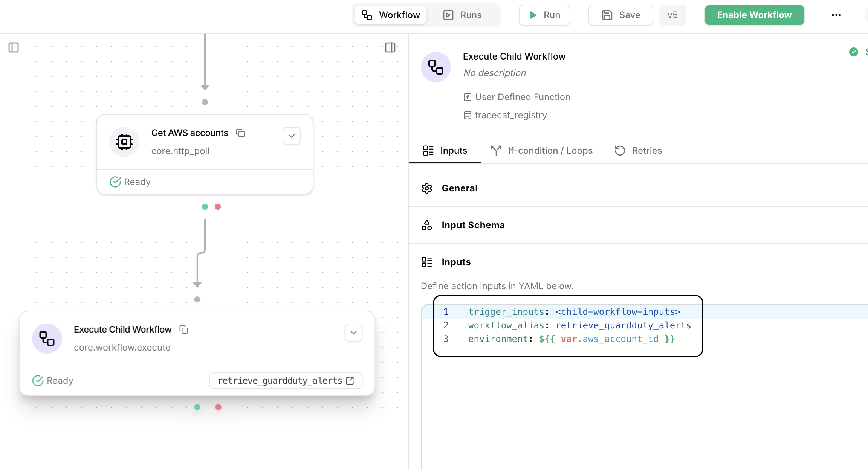Click the Get AWS accounts chip icon
The height and width of the screenshot is (470, 868).
tap(124, 142)
